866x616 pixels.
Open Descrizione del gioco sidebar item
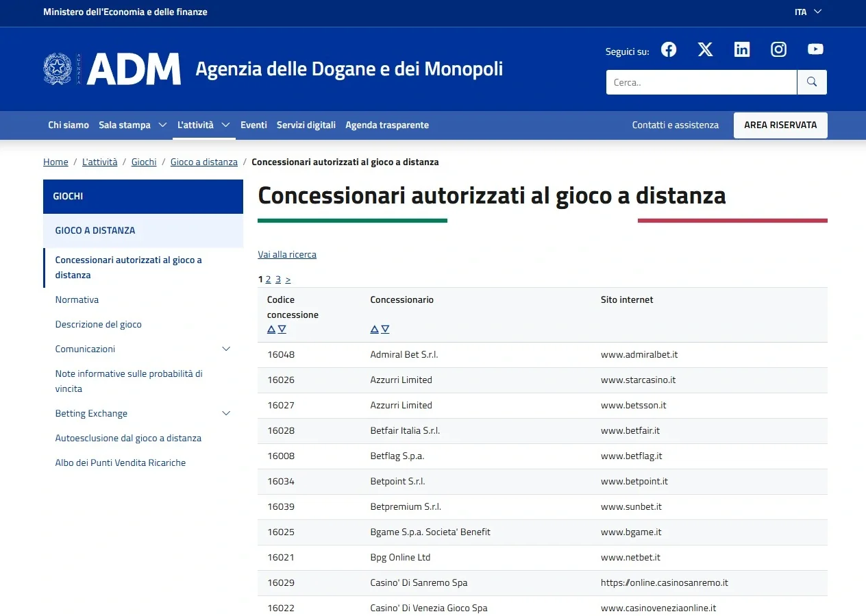click(99, 325)
